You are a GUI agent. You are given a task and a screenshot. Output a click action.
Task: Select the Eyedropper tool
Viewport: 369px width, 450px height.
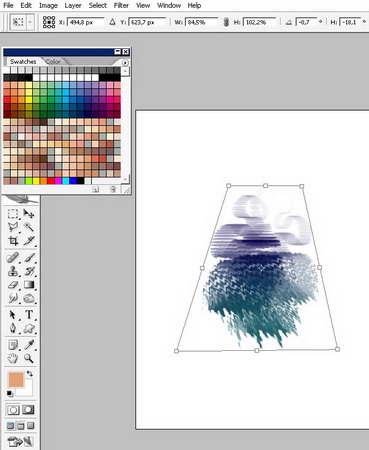[x=29, y=345]
